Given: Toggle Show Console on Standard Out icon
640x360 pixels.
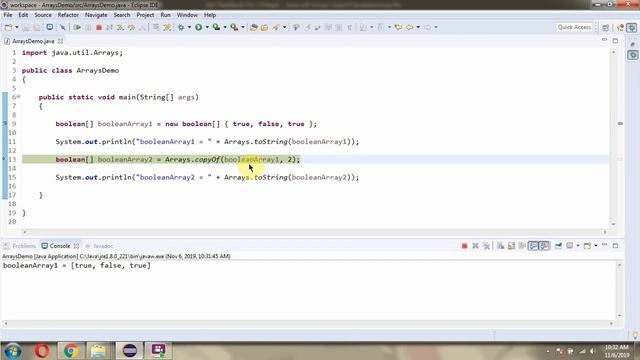Looking at the screenshot, I should (533, 246).
